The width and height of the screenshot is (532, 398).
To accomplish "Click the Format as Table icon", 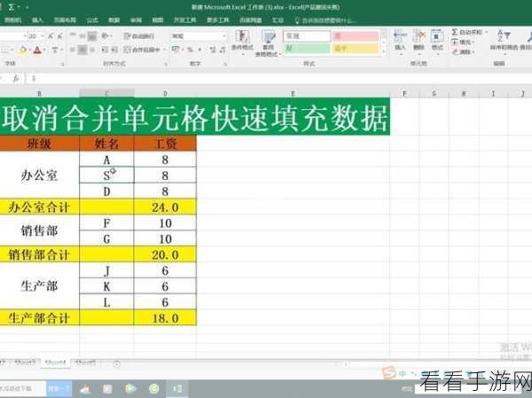I will pyautogui.click(x=268, y=36).
